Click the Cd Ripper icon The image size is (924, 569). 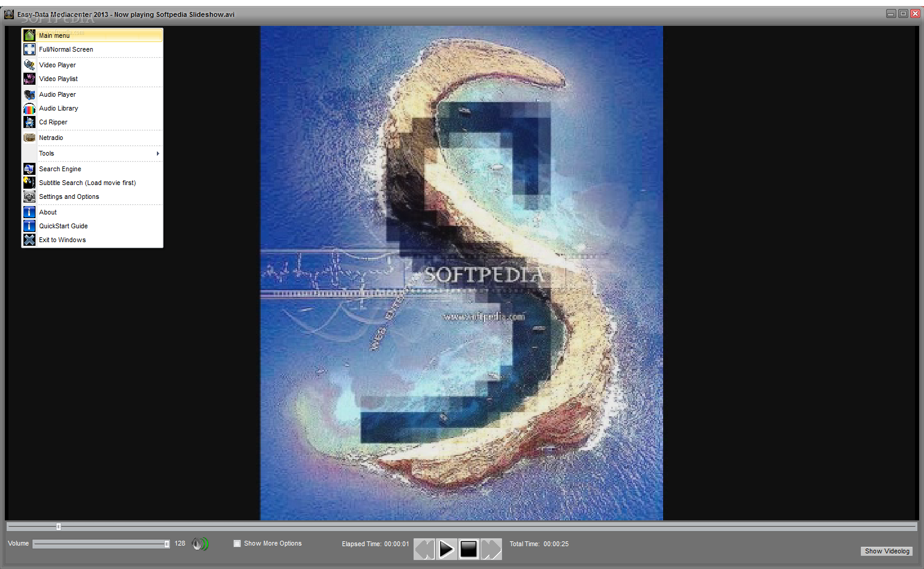tap(29, 122)
